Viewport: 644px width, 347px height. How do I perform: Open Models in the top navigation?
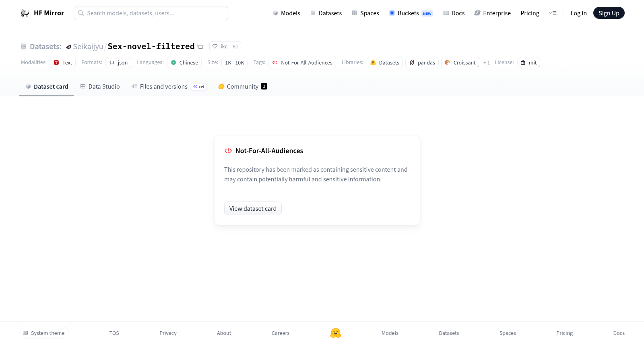[286, 13]
